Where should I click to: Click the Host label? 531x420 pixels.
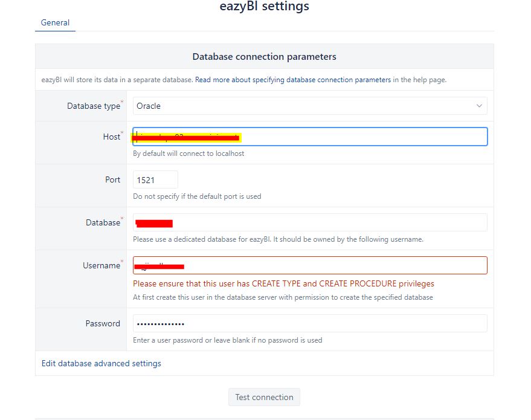pyautogui.click(x=112, y=137)
